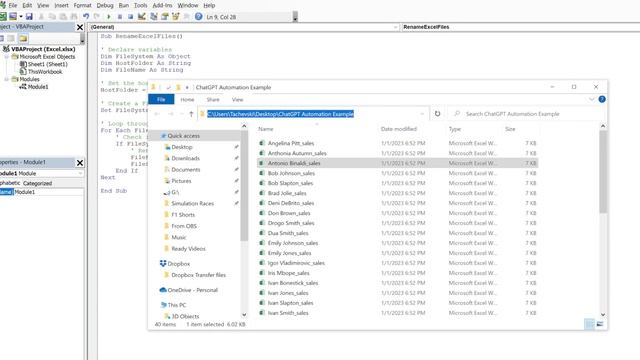Screen dimensions: 640x360
Task: Open the File tab in Explorer
Action: [x=161, y=100]
